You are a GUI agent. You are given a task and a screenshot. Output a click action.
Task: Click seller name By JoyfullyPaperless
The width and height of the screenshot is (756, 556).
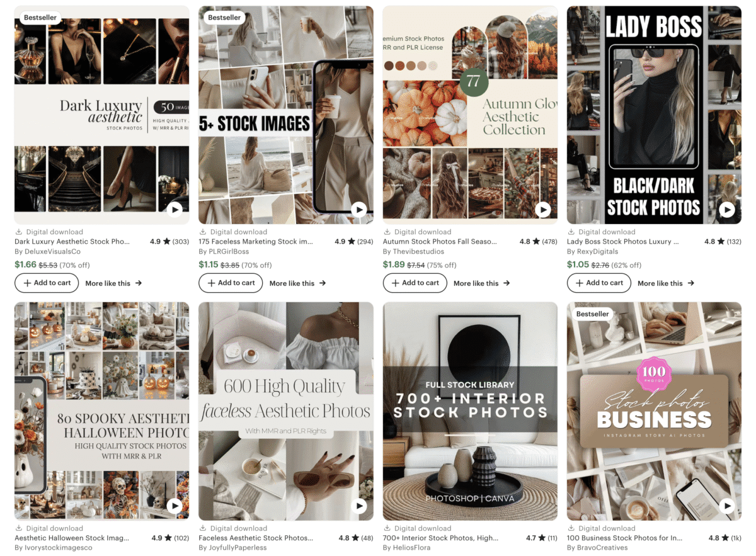tap(232, 548)
